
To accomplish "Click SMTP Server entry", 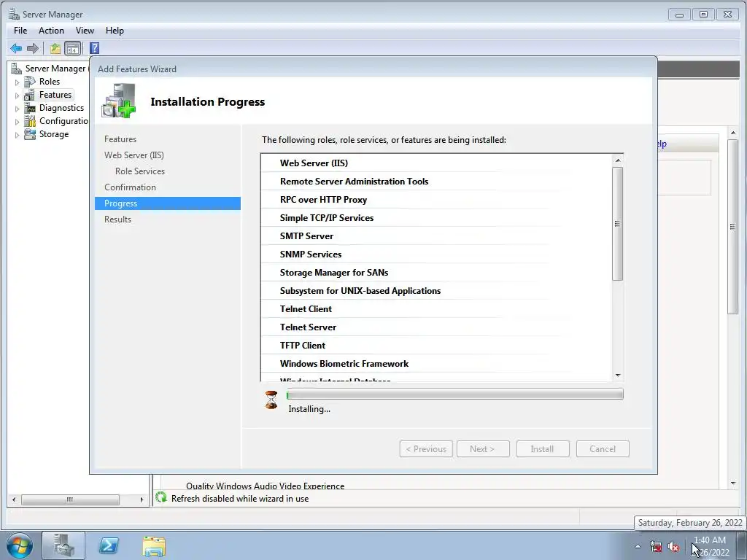I will 307,236.
